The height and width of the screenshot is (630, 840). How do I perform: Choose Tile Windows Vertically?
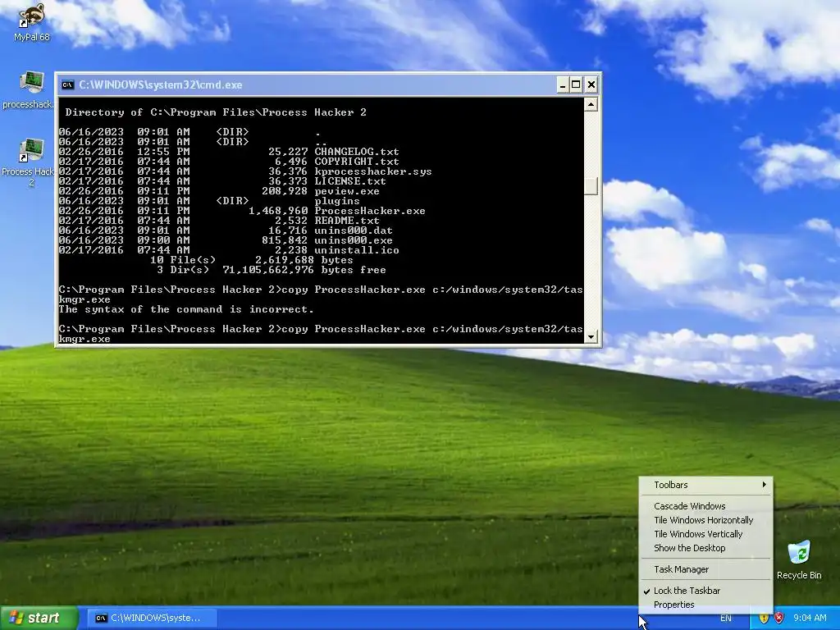(x=706, y=534)
